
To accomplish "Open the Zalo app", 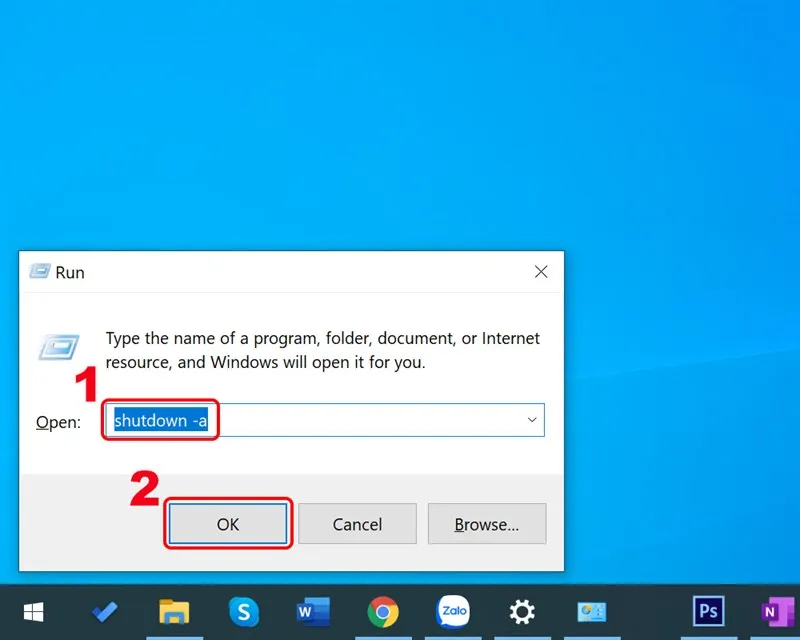I will click(453, 612).
